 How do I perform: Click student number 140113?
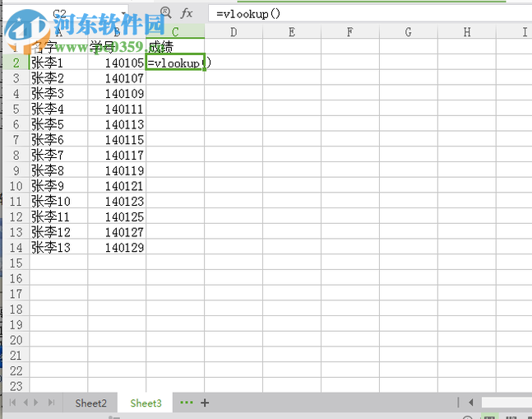click(117, 124)
